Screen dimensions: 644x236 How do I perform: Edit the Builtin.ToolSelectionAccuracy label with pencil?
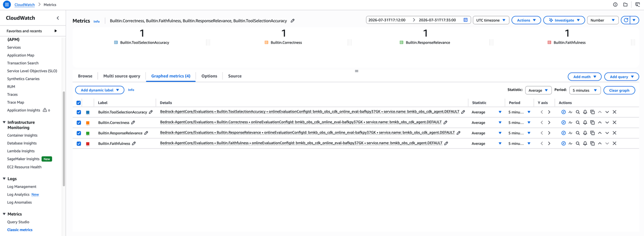pos(151,112)
